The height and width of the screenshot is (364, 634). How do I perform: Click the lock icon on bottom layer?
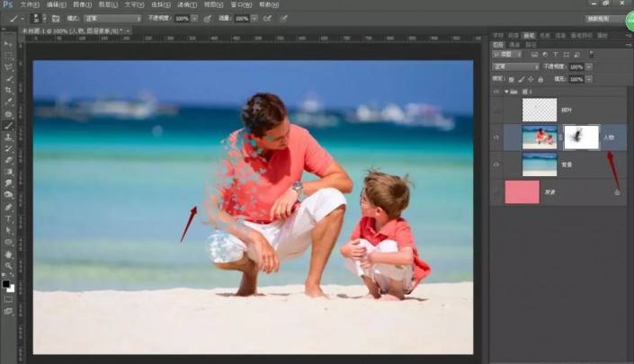point(617,191)
